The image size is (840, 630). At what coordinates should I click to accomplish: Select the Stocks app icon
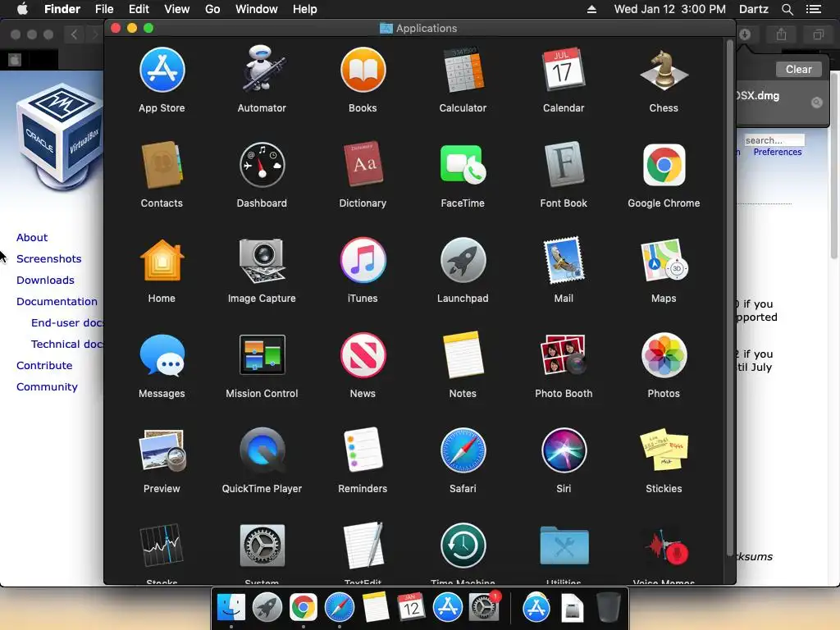pyautogui.click(x=162, y=546)
